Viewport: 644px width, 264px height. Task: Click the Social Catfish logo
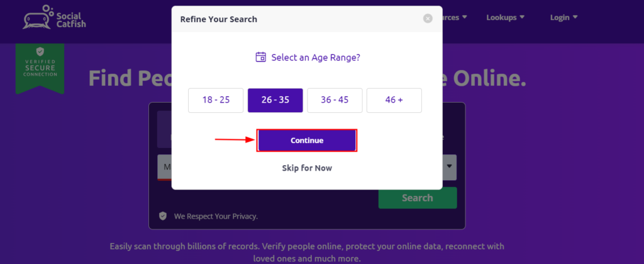(54, 17)
